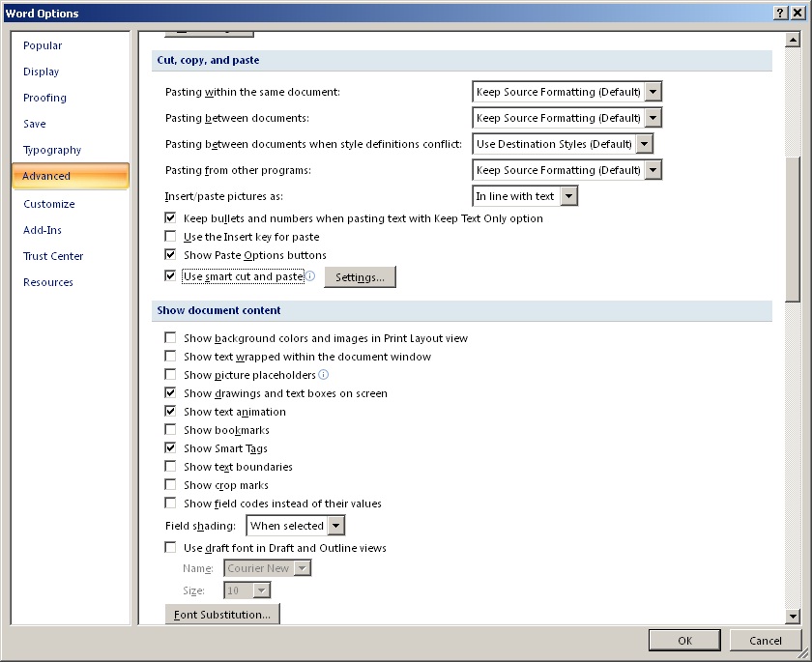
Task: Open the Trust Center category
Action: point(53,256)
